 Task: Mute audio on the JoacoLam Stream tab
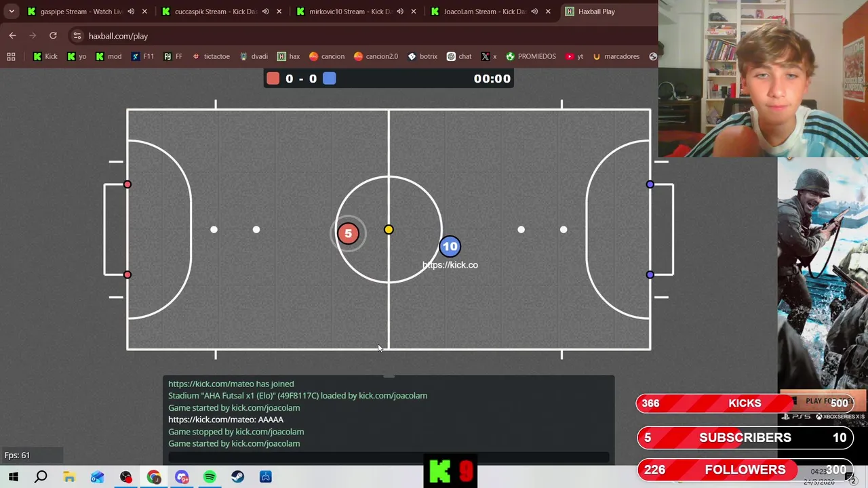534,12
